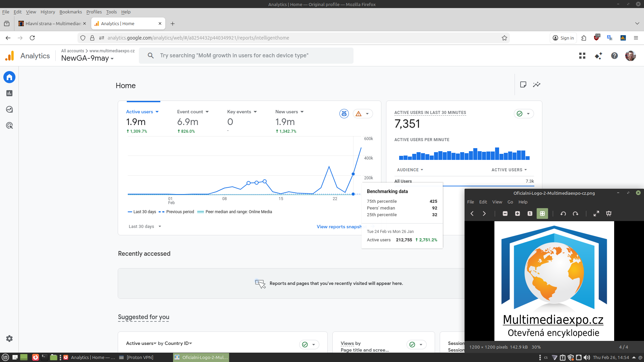Switch to the Hlavní strana Multimediaexpo tab

coord(50,23)
